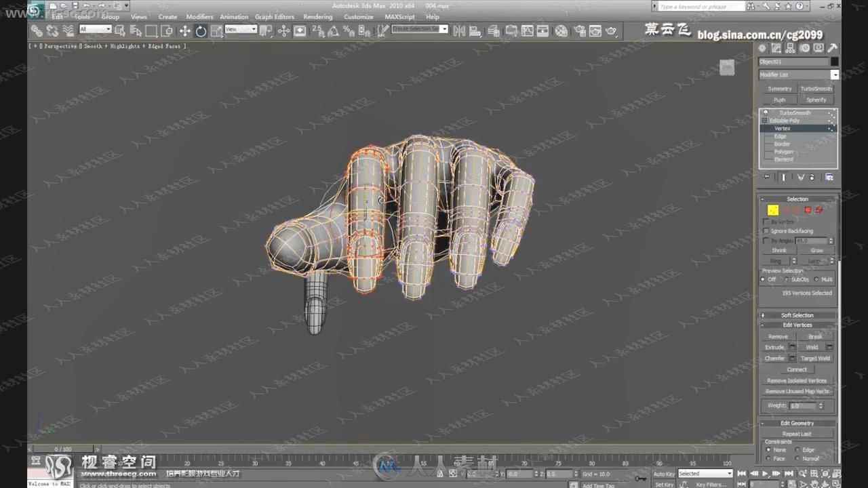The height and width of the screenshot is (488, 868).
Task: Click the Render Production teapot icon
Action: (x=611, y=31)
